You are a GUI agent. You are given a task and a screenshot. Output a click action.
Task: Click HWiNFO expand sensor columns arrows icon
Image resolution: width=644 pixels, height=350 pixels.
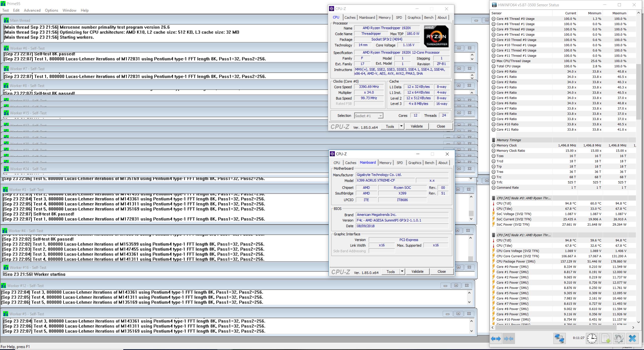click(x=496, y=339)
